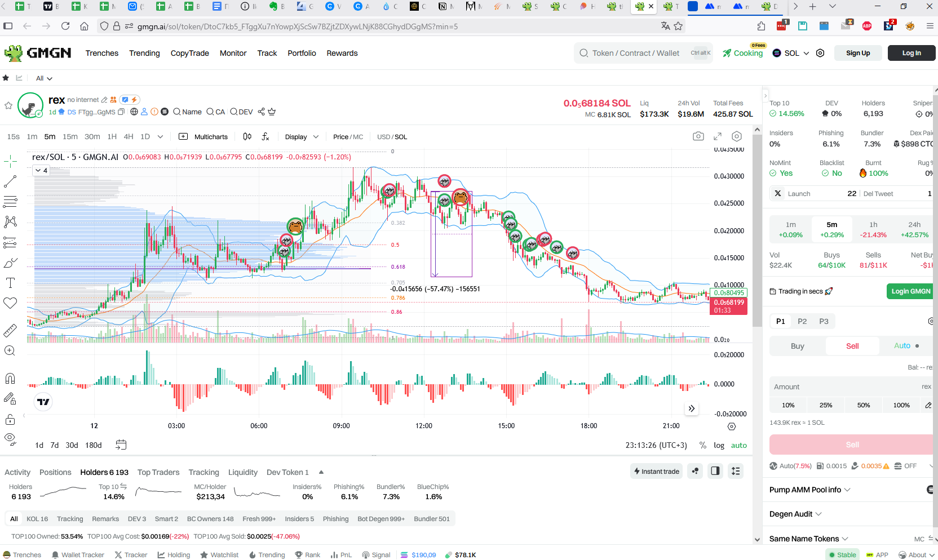The width and height of the screenshot is (938, 560).
Task: Share the rex token page
Action: coord(261,112)
